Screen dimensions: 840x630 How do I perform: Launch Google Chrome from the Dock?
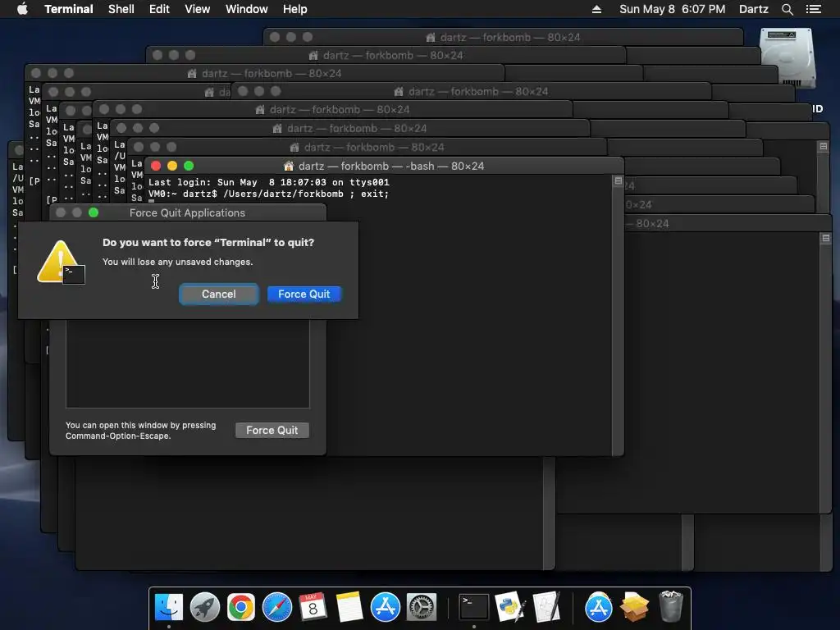coord(240,608)
